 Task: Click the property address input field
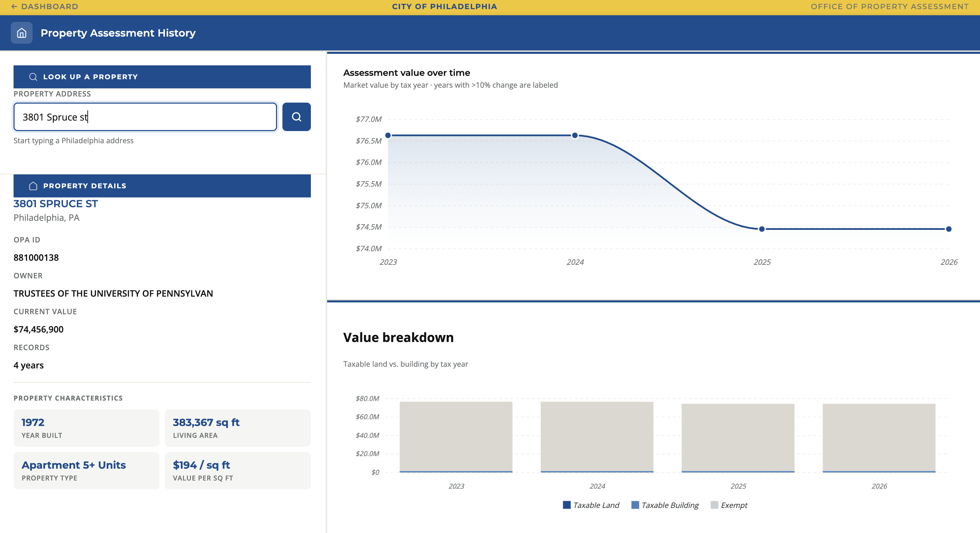click(145, 117)
